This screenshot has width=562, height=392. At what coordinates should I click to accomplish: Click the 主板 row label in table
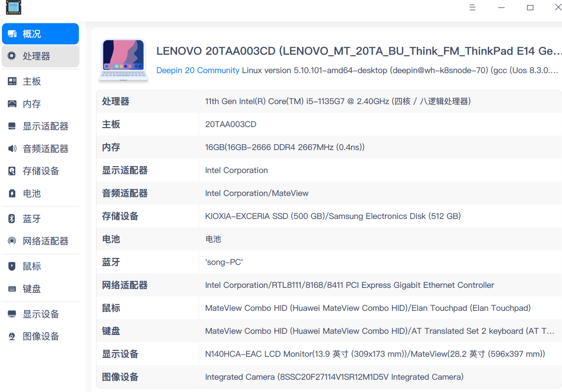(x=111, y=124)
